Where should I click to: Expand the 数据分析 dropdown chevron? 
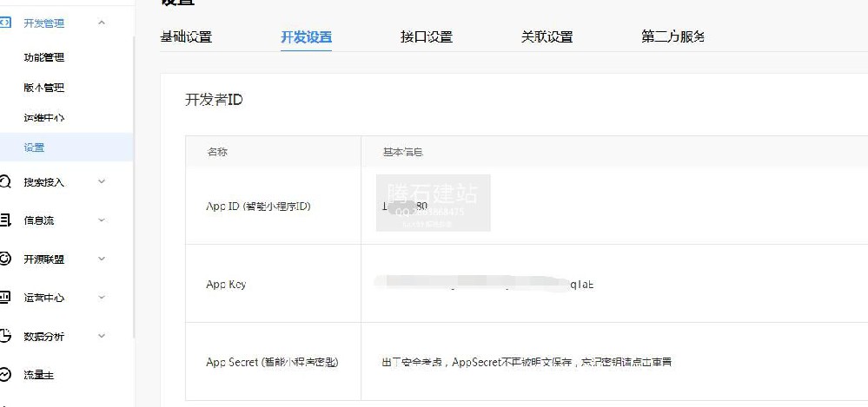(102, 336)
